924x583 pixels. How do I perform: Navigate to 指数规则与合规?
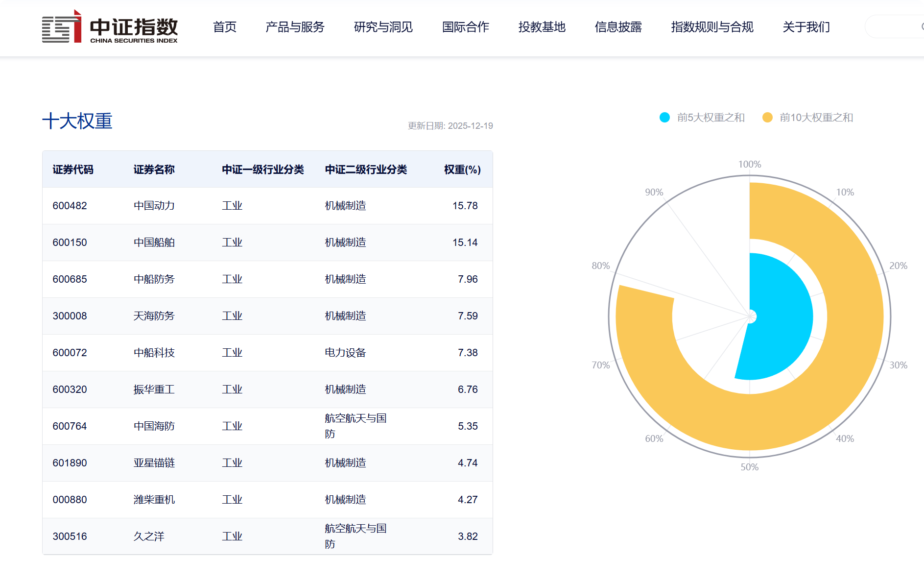pos(712,27)
